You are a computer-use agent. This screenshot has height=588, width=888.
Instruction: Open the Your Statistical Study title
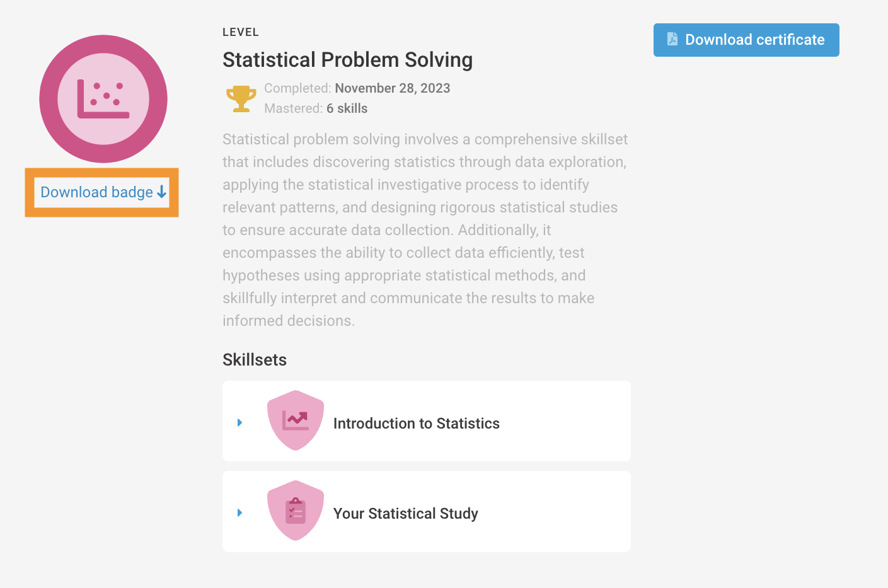tap(405, 514)
